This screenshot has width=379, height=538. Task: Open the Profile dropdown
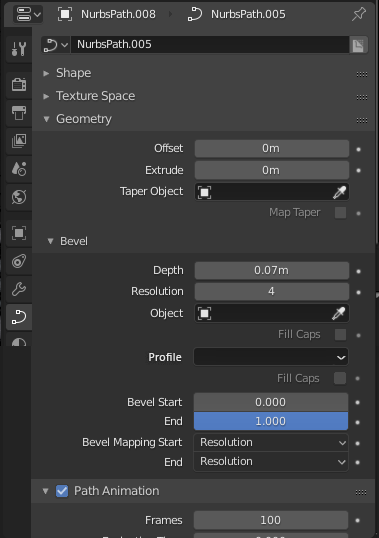pos(271,357)
